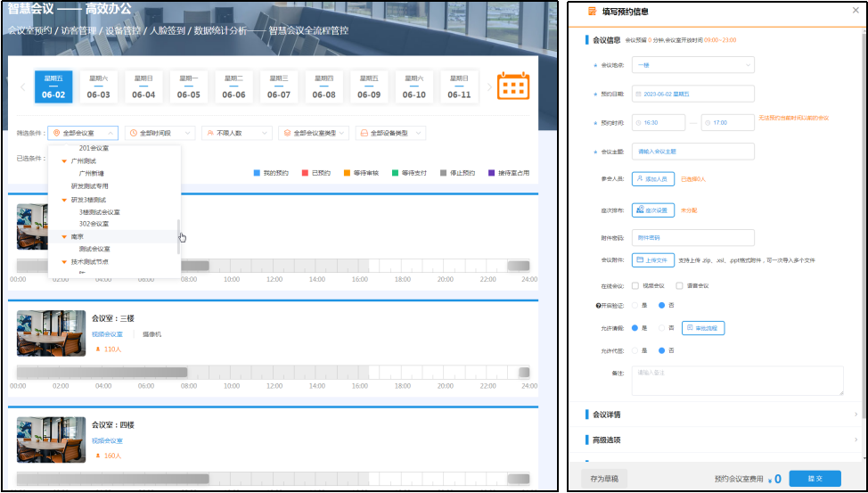Select the 06-04 星期日 date tab

click(x=144, y=86)
